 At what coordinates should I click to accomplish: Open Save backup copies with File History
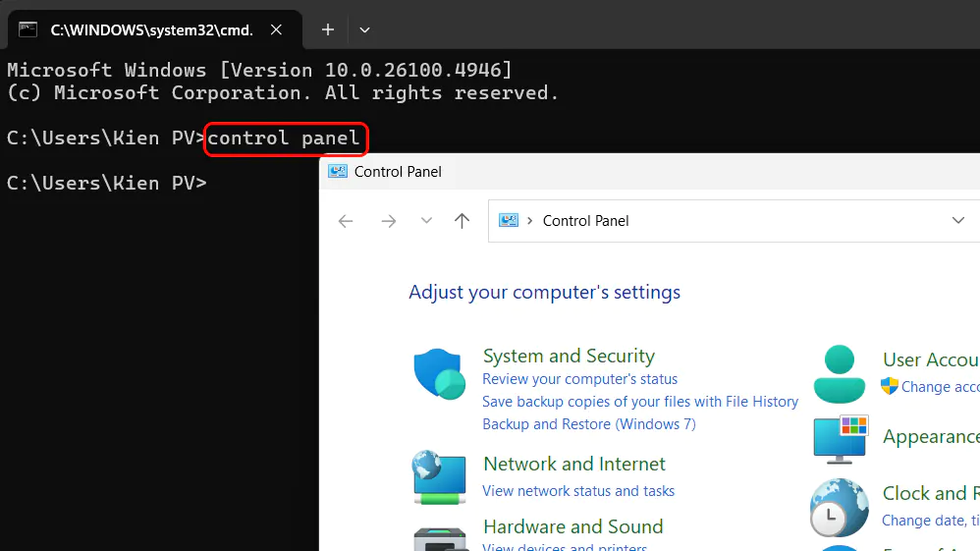640,402
